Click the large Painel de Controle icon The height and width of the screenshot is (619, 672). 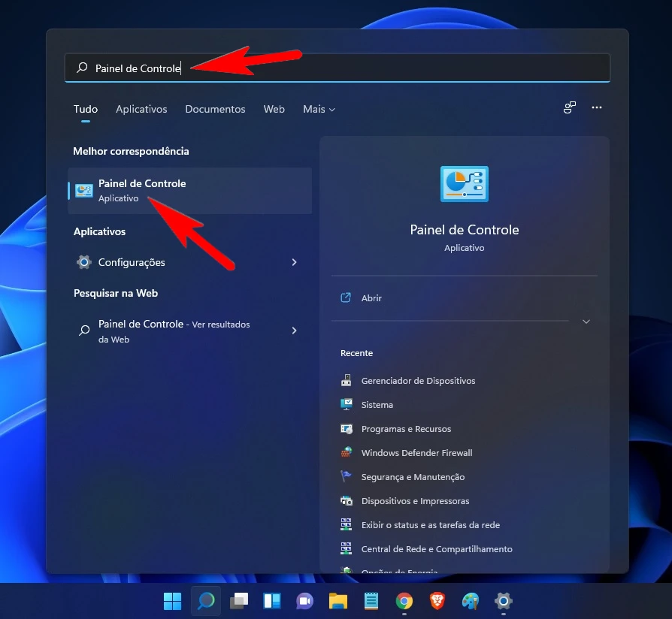pyautogui.click(x=464, y=184)
